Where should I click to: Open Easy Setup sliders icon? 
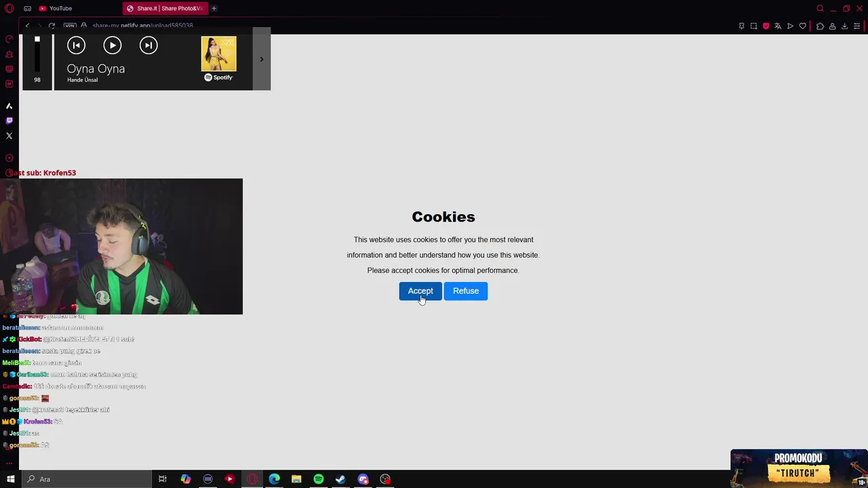click(857, 26)
